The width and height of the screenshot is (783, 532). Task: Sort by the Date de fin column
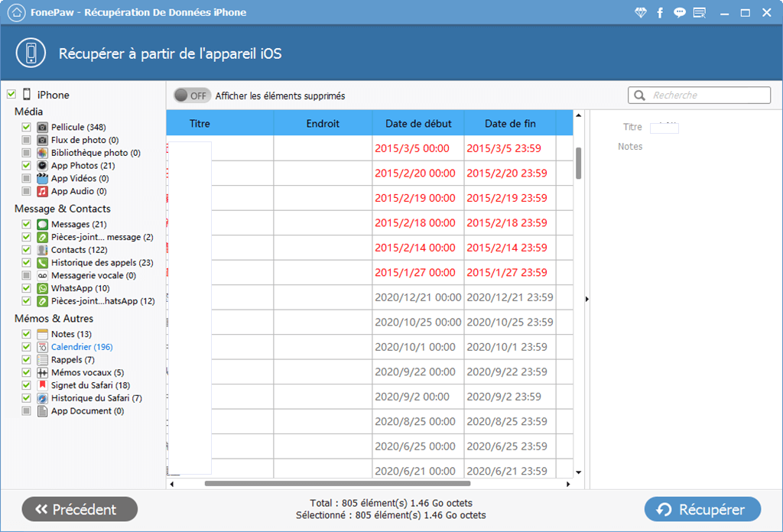(x=510, y=123)
